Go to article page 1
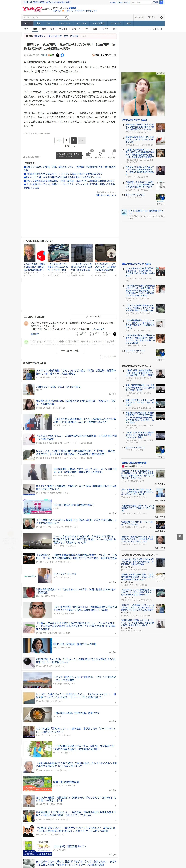This screenshot has height=868, width=186. point(66,140)
